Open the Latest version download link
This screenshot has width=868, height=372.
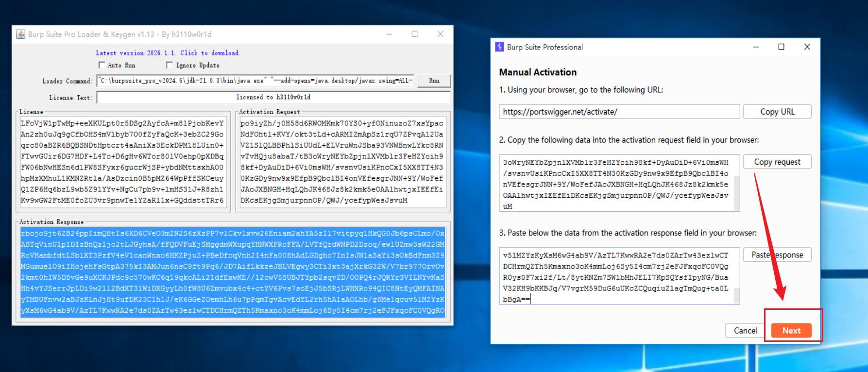pos(168,53)
